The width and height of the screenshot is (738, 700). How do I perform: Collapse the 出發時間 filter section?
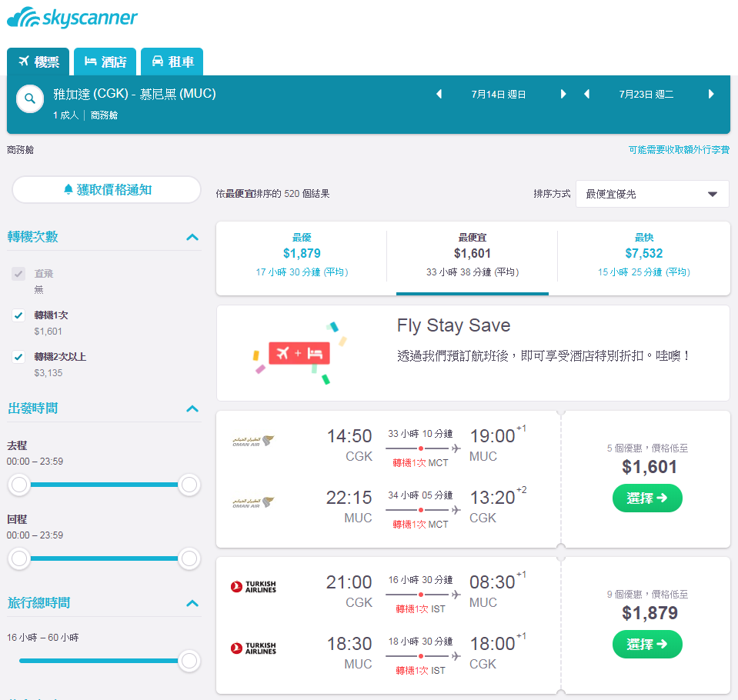click(192, 408)
